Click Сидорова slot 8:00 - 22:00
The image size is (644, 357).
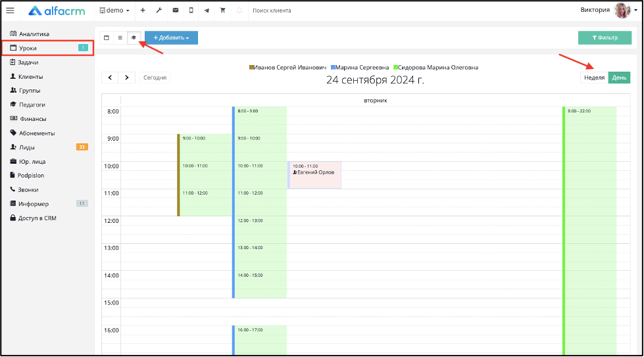click(x=590, y=231)
